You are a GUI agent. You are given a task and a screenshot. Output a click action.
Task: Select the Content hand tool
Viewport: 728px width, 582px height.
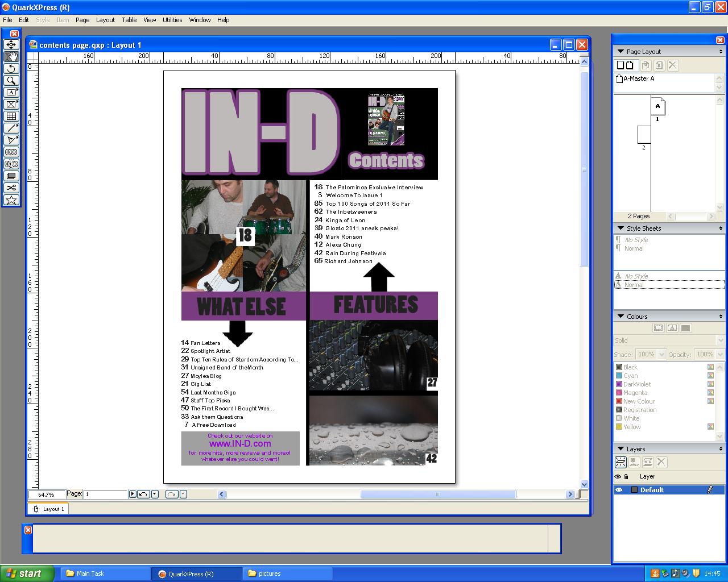click(x=11, y=56)
